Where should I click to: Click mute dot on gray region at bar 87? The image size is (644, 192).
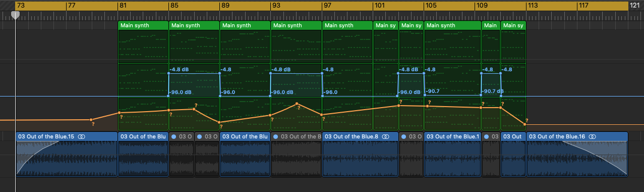[200, 136]
